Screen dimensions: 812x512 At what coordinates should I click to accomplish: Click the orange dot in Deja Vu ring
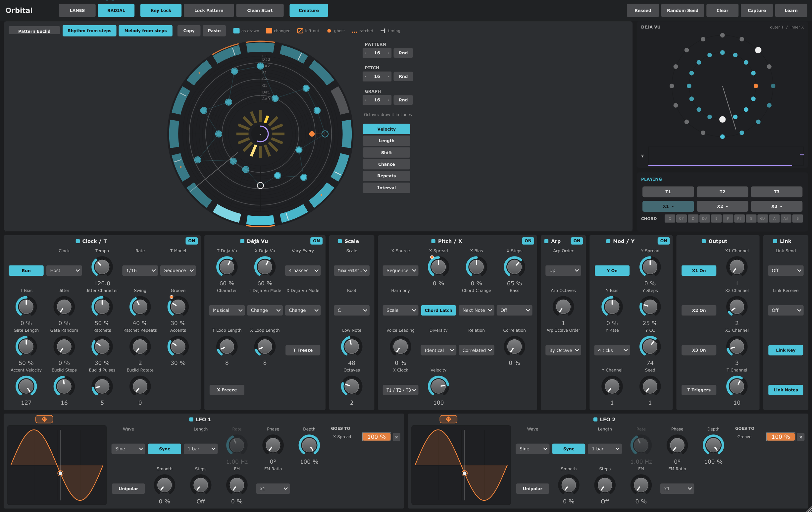[756, 86]
